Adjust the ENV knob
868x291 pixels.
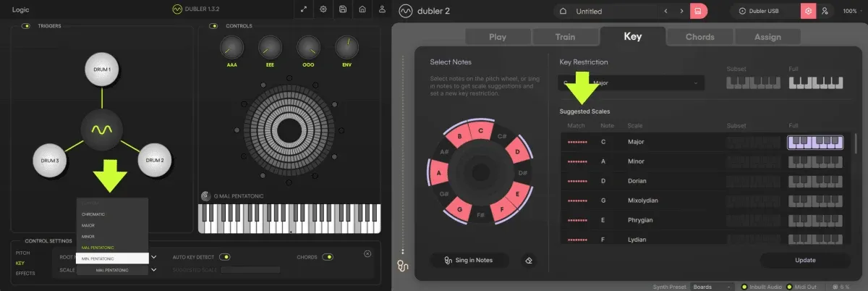tap(346, 48)
